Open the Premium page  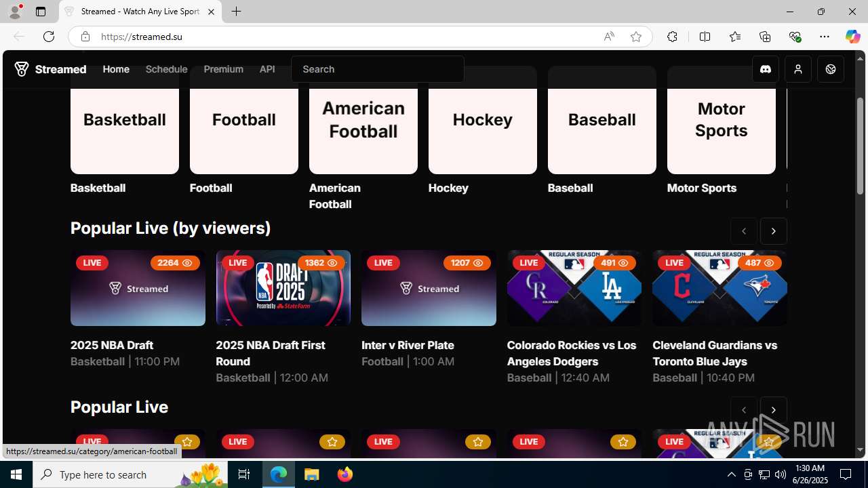(x=223, y=69)
